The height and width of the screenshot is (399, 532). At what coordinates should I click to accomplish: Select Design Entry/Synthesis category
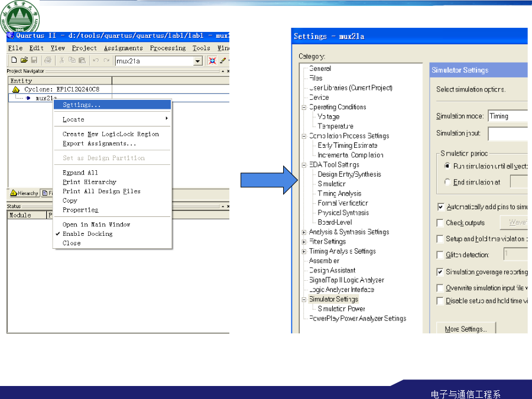349,174
